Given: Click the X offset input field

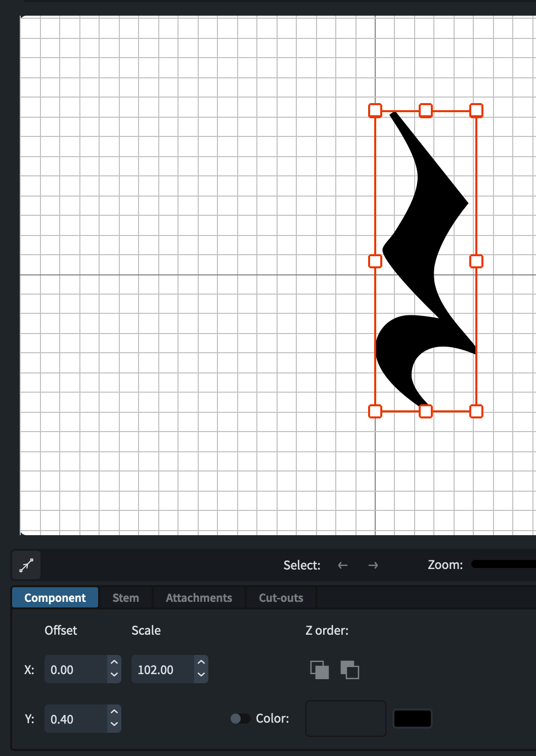Looking at the screenshot, I should click(76, 670).
